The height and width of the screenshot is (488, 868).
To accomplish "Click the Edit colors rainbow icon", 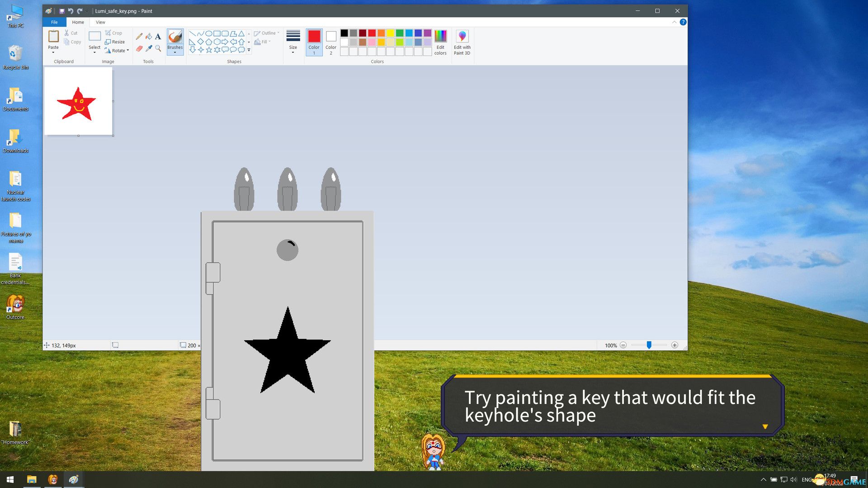I will [x=440, y=36].
